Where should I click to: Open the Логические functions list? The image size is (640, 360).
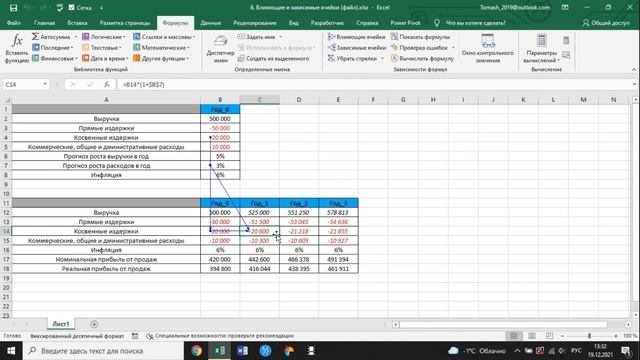[104, 37]
